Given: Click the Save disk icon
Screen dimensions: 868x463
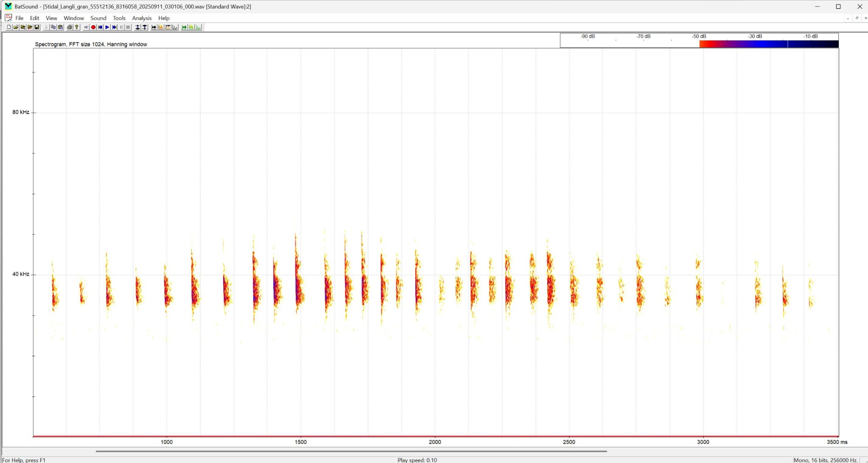Looking at the screenshot, I should [37, 27].
